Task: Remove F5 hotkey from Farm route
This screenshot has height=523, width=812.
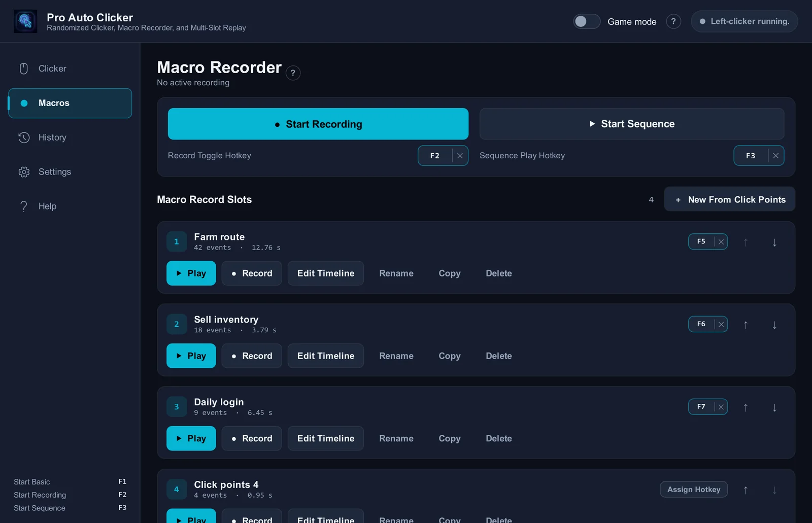Action: [x=721, y=242]
